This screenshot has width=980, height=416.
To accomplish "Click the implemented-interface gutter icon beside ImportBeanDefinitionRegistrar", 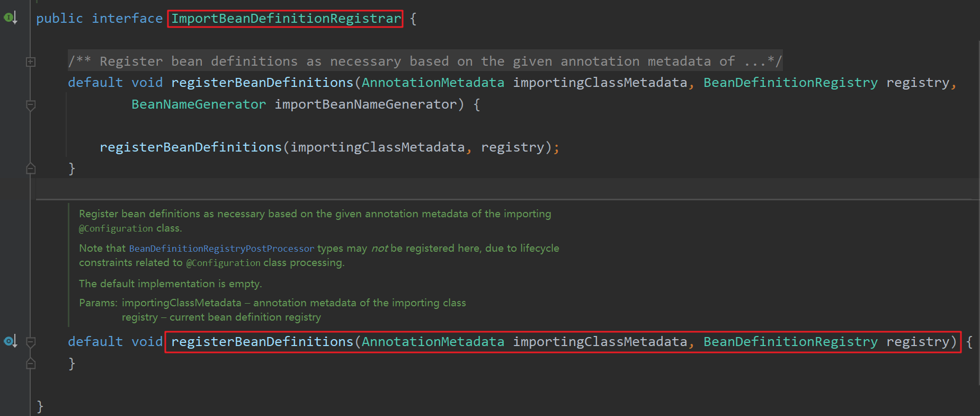I will 11,18.
